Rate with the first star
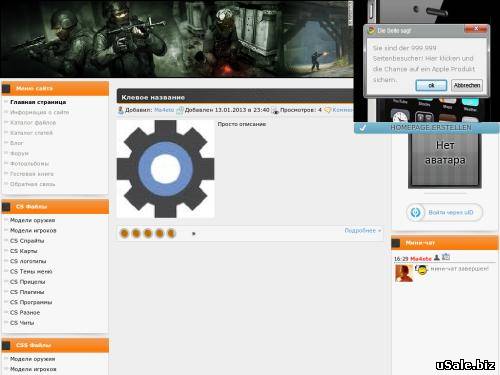500x375 pixels. coord(124,233)
